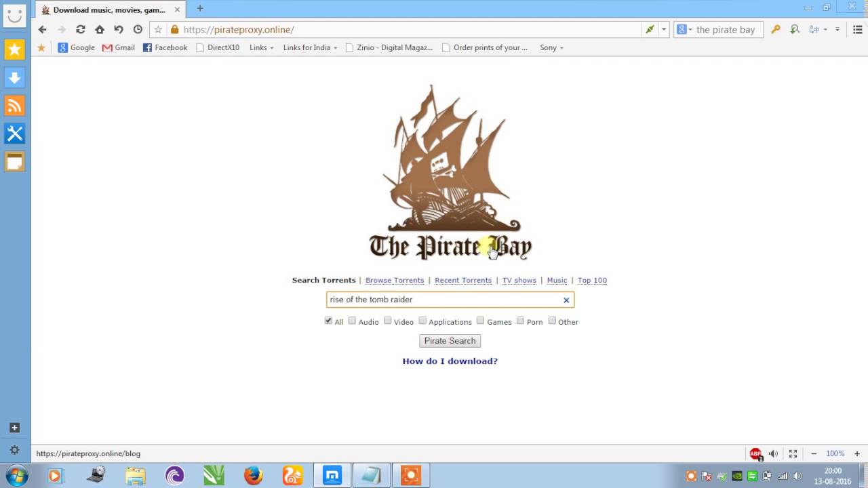The height and width of the screenshot is (488, 868).
Task: Enable the Video category checkbox
Action: point(387,321)
